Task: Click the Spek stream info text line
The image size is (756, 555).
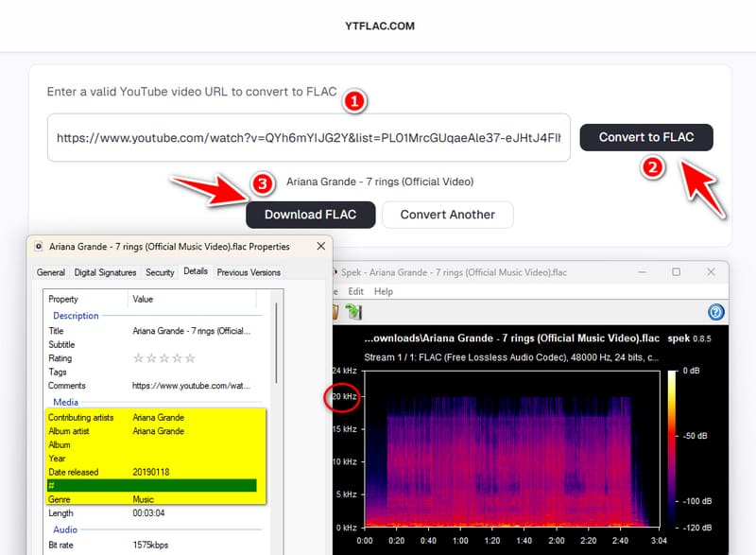Action: pos(511,357)
